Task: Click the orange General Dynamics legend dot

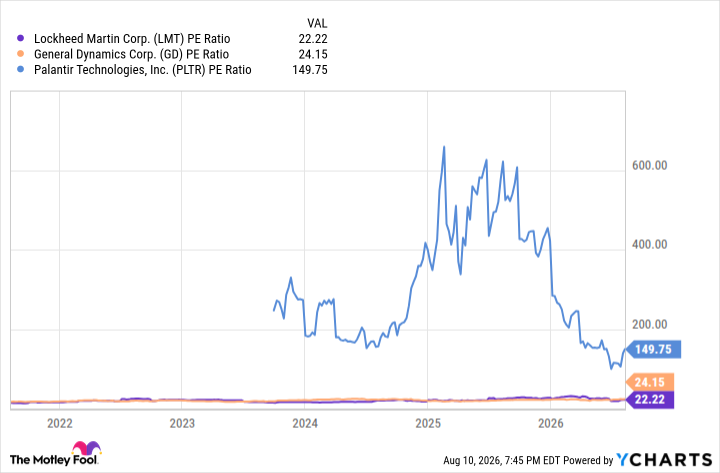Action: coord(20,54)
